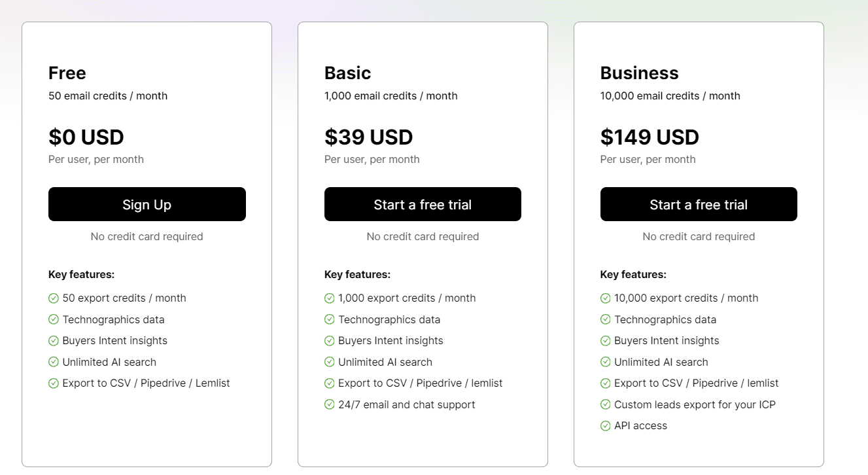
Task: Select the Free plan heading
Action: (67, 73)
